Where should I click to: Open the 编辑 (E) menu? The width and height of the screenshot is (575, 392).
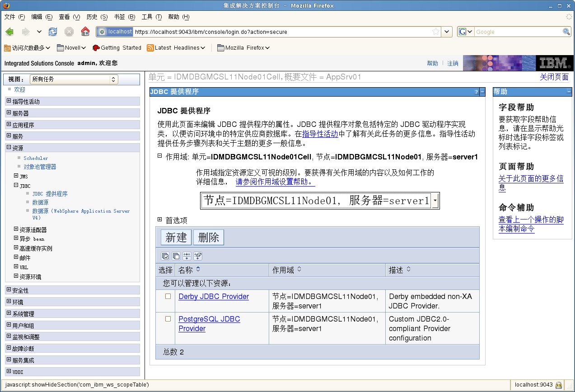point(42,17)
